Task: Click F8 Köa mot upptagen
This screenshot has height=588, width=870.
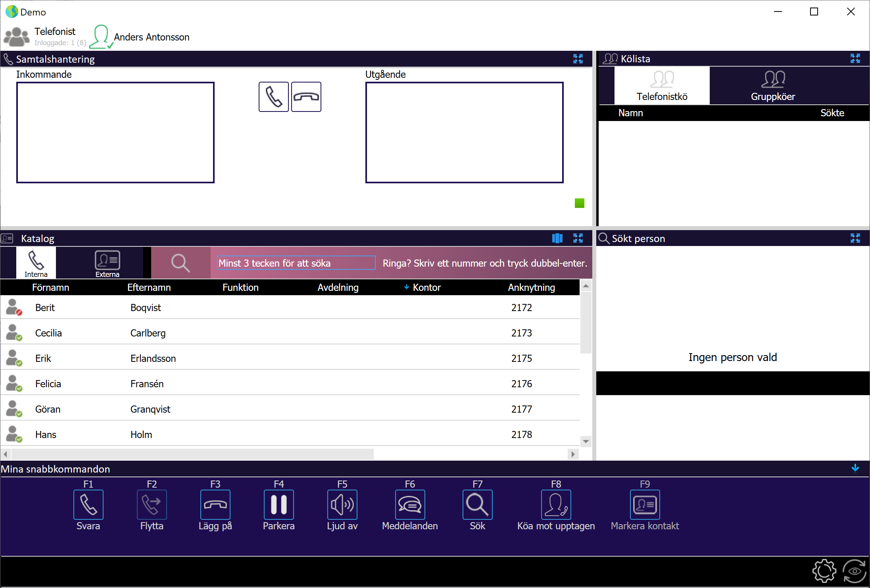Action: pyautogui.click(x=556, y=504)
